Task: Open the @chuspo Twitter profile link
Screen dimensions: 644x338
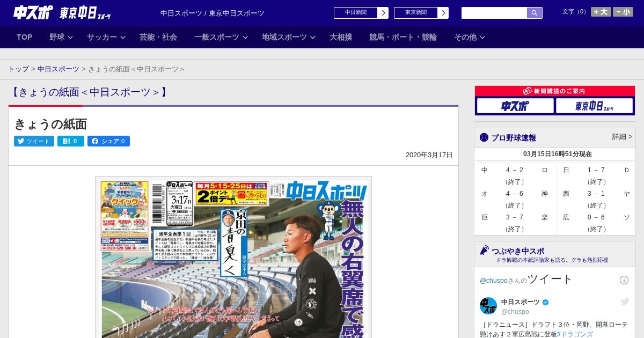Action: coord(493,281)
